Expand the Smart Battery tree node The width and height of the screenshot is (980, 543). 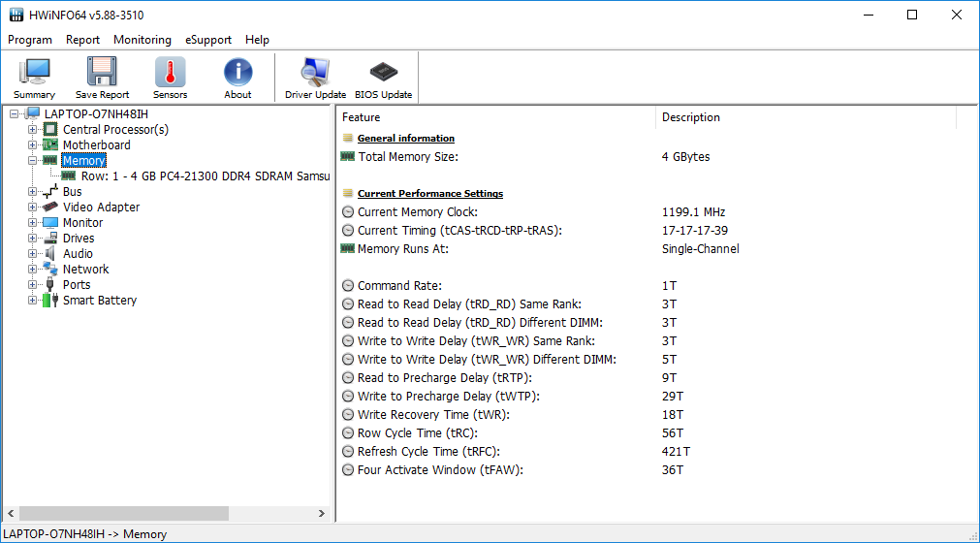pos(32,300)
